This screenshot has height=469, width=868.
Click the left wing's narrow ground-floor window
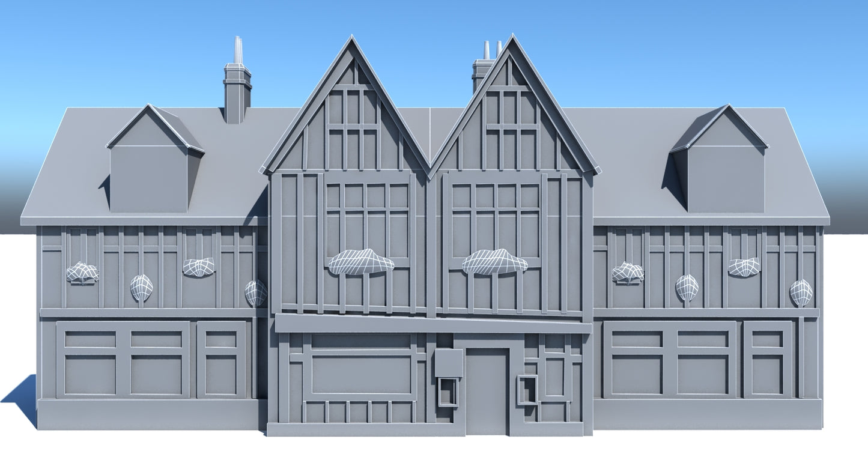pos(220,360)
